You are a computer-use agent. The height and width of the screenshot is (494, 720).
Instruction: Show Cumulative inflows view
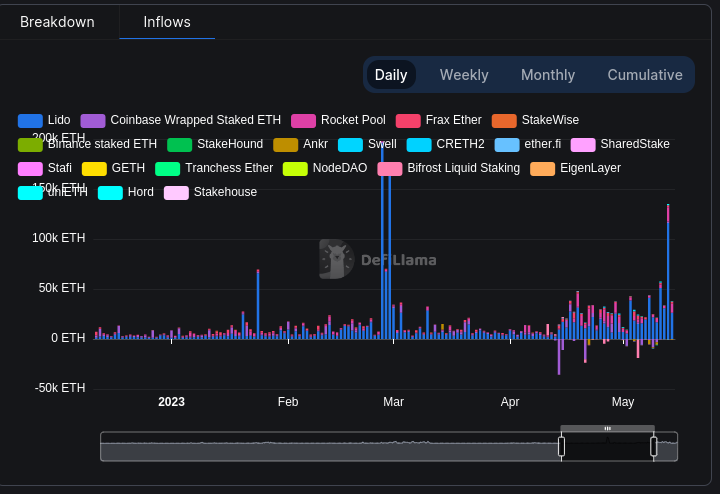tap(645, 75)
